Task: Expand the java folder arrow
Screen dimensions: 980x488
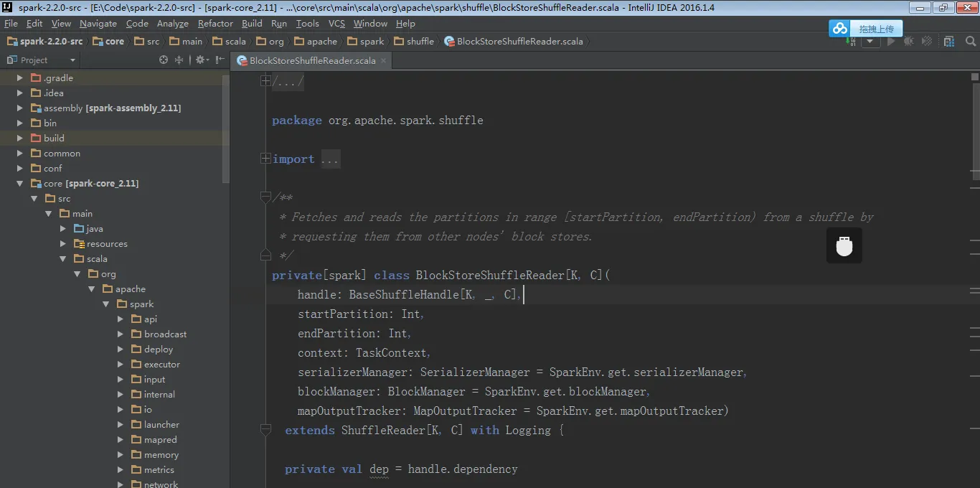Action: coord(63,229)
